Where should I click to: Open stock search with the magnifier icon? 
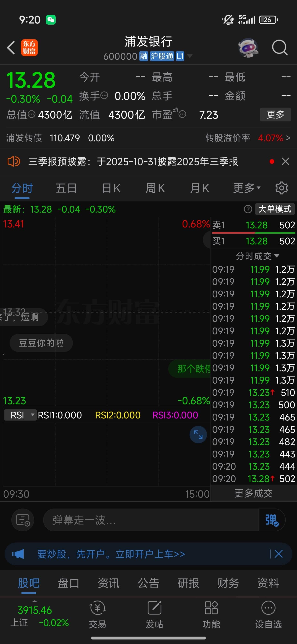280,47
